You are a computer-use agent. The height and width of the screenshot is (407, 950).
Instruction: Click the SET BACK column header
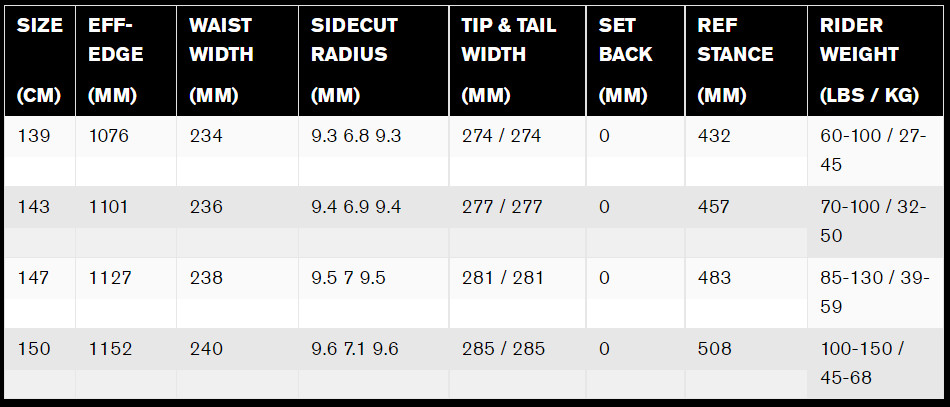(636, 61)
